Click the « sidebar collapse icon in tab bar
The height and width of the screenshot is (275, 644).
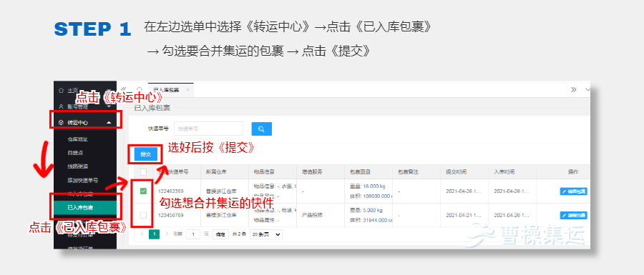123,90
